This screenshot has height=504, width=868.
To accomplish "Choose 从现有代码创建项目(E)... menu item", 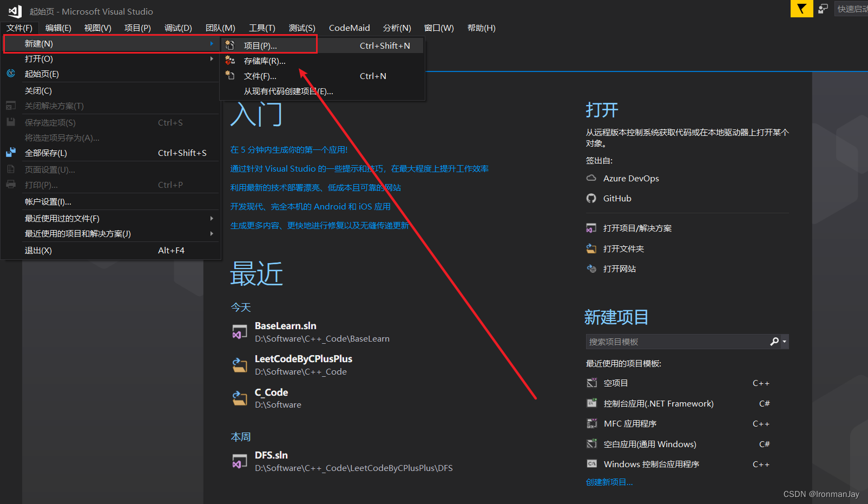I will pyautogui.click(x=322, y=91).
